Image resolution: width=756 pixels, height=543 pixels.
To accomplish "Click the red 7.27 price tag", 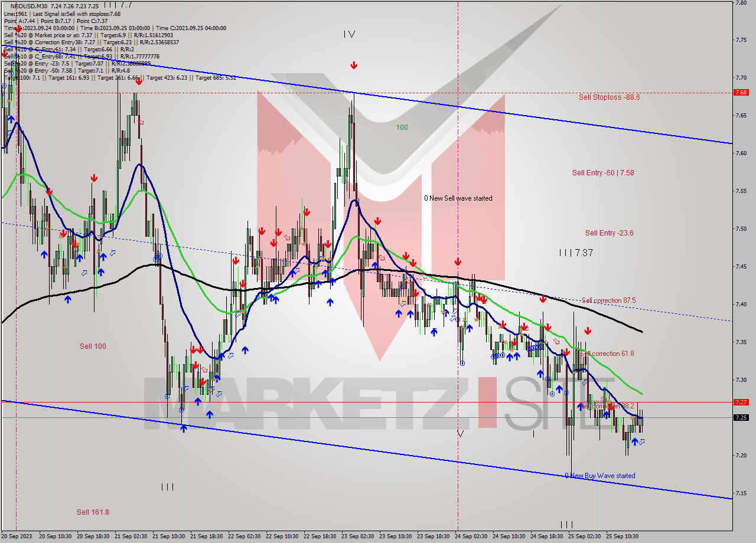I will pos(741,402).
